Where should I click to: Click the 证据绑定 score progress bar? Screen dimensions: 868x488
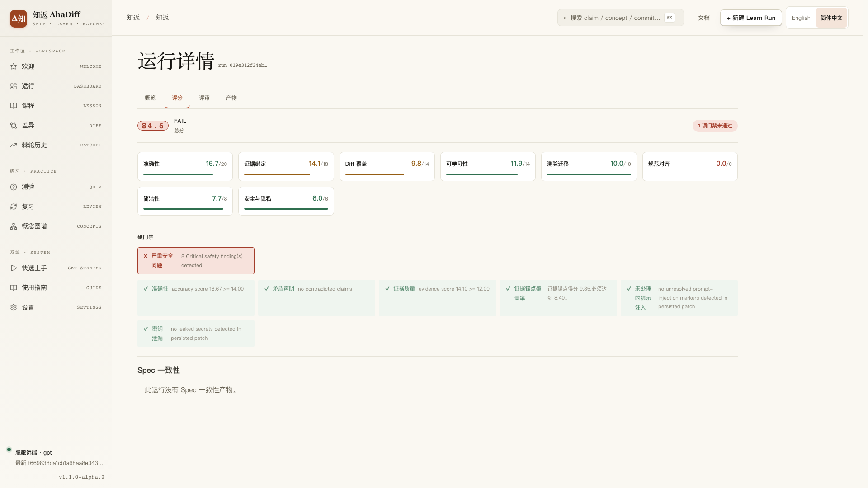click(286, 174)
